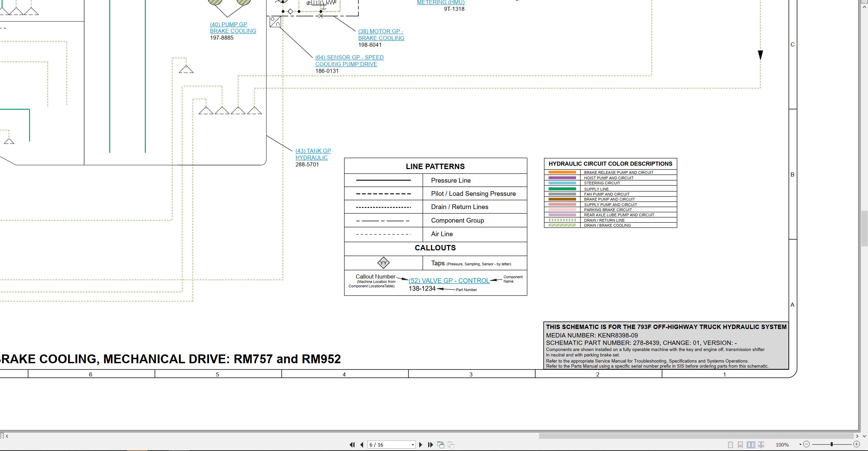
Task: Click the LINE PATTERNS heading
Action: (x=435, y=166)
